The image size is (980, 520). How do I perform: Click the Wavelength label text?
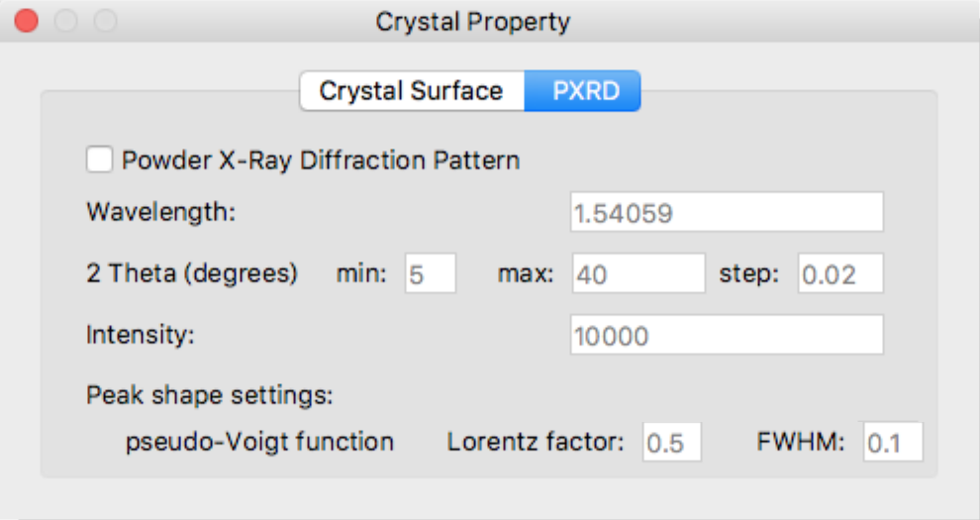(161, 213)
